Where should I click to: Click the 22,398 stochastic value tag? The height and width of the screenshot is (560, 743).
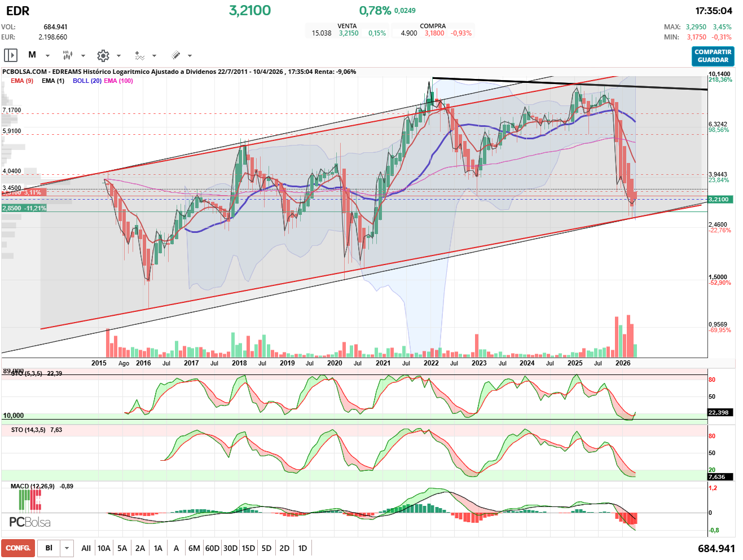(x=720, y=412)
